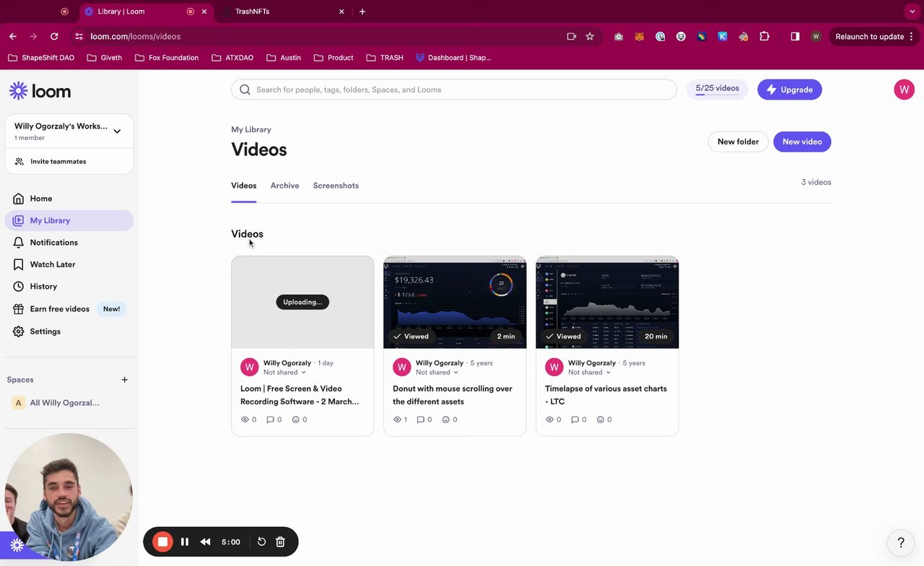This screenshot has width=924, height=566.
Task: Click the 'Loom | Free Screen & Video Recording Software' title
Action: [300, 395]
